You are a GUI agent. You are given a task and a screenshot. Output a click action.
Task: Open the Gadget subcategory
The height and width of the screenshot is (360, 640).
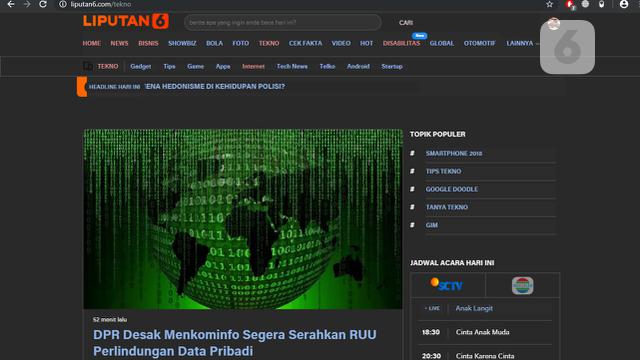140,67
